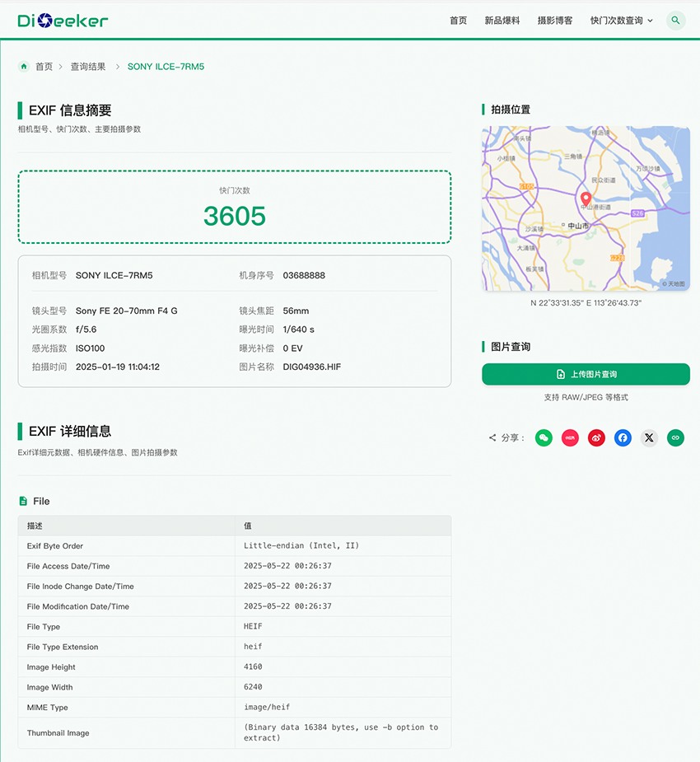This screenshot has width=700, height=762.
Task: Share to Facebook icon
Action: point(623,438)
